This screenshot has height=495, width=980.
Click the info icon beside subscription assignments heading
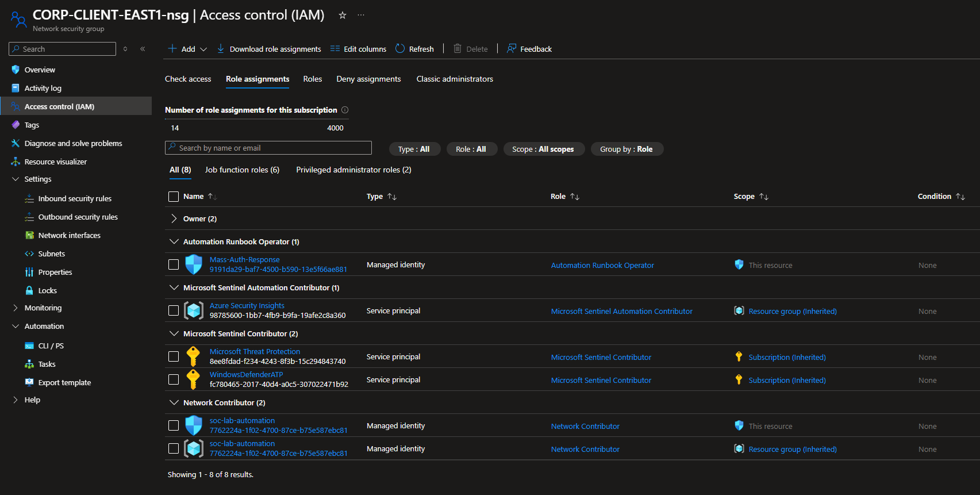click(345, 110)
